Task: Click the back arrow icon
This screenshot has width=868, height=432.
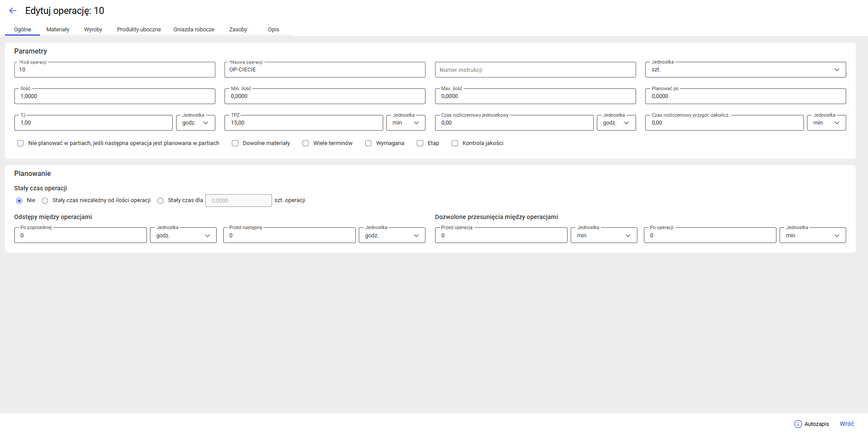Action: 13,11
